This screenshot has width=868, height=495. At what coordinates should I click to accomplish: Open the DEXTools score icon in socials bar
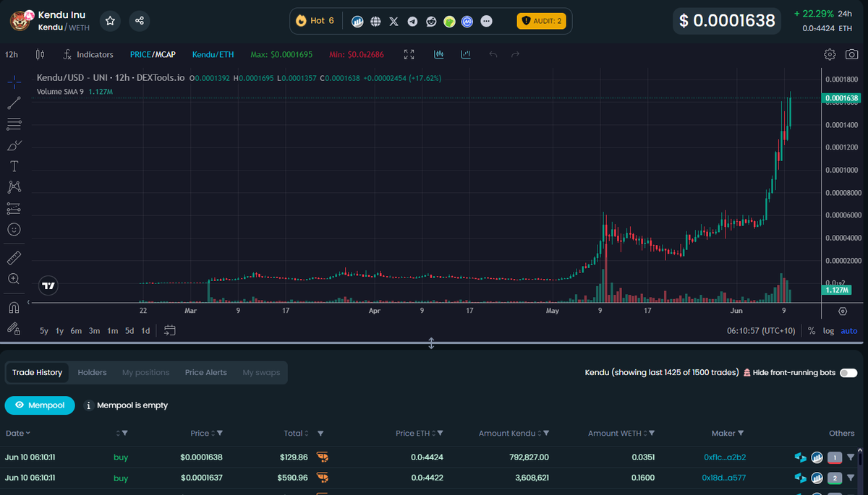point(357,22)
